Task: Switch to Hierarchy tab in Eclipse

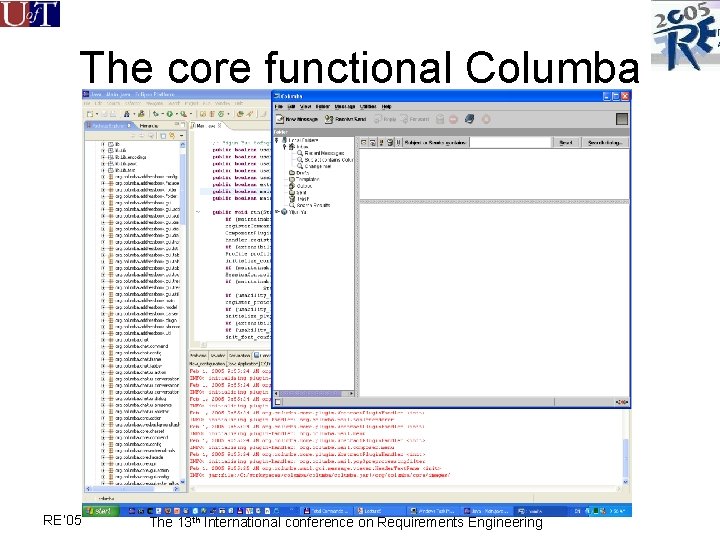Action: coord(148,125)
